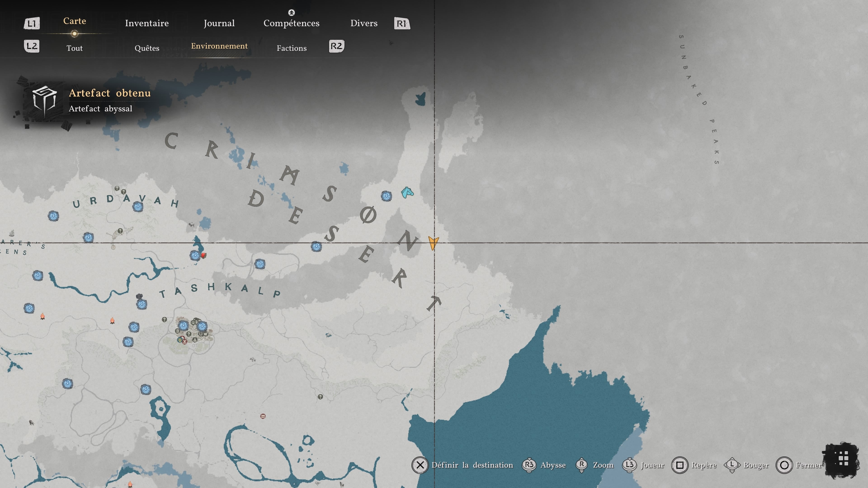Show the Tout map filter
Viewport: 868px width, 488px height.
pyautogui.click(x=74, y=48)
